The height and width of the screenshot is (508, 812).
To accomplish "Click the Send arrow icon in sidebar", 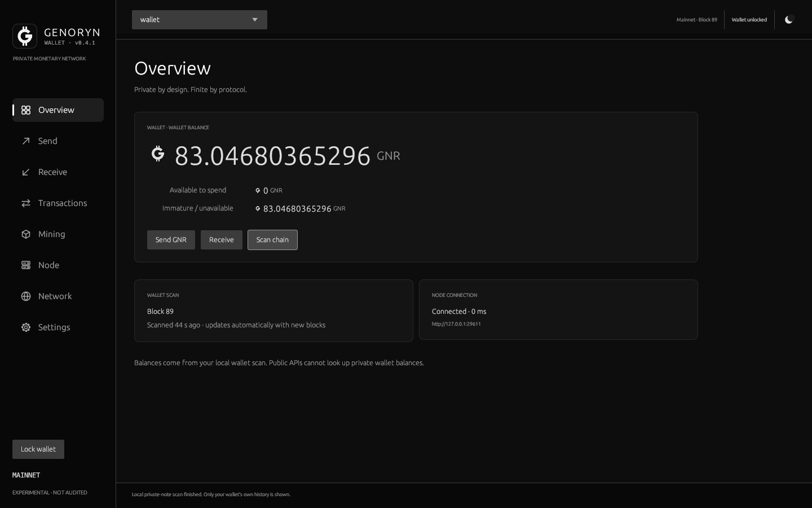I will [26, 141].
